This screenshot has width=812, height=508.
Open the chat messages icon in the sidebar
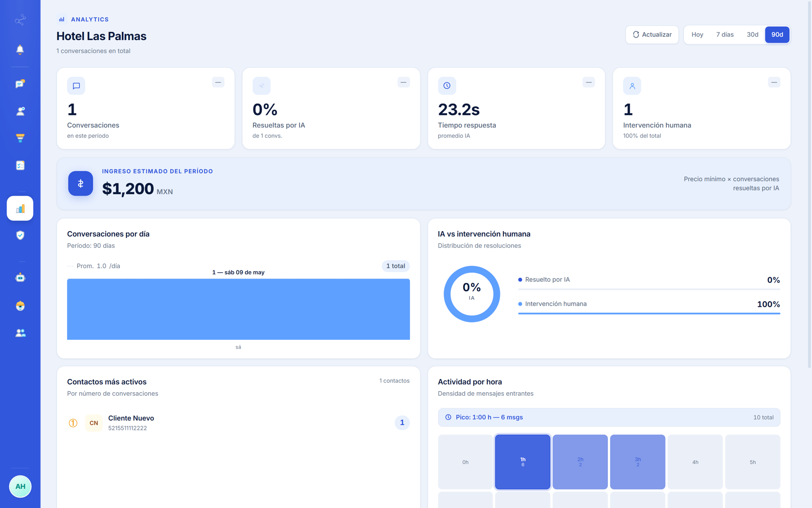(20, 84)
